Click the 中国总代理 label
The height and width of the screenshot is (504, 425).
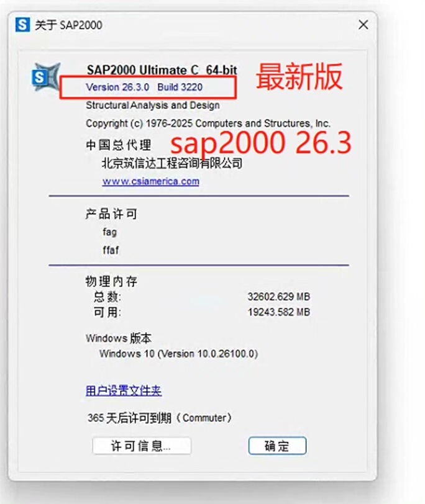(x=119, y=145)
